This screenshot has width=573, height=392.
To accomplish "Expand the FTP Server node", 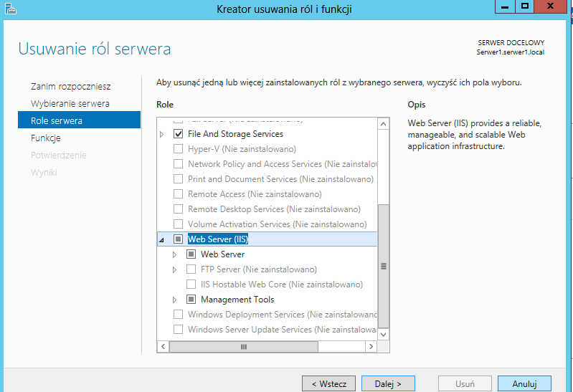I will pos(174,269).
